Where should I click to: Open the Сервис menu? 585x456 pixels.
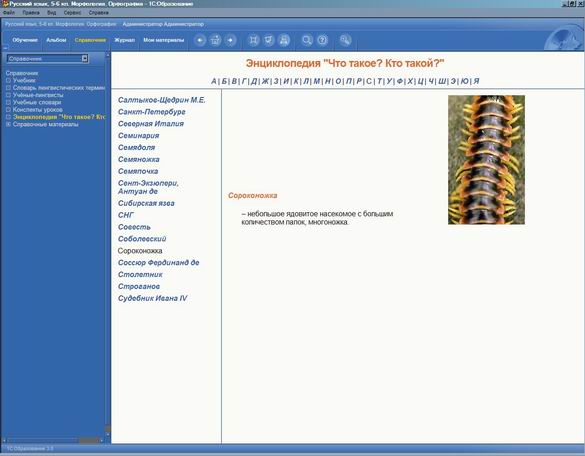click(x=72, y=13)
